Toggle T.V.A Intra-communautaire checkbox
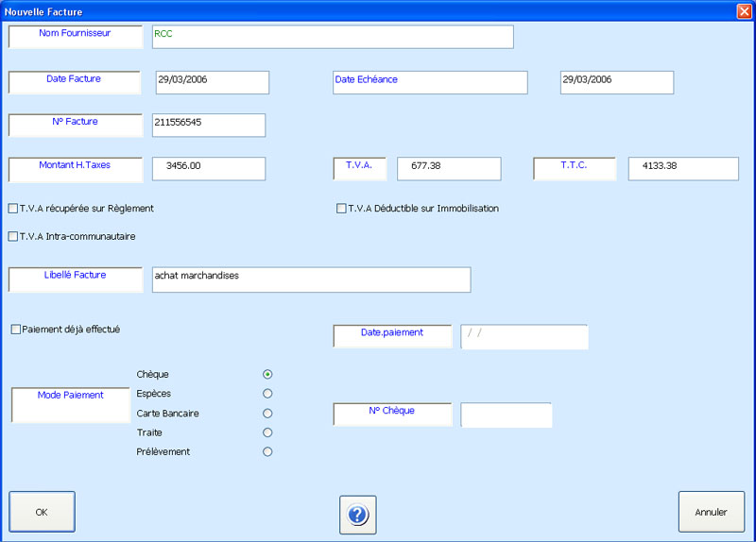 (13, 237)
